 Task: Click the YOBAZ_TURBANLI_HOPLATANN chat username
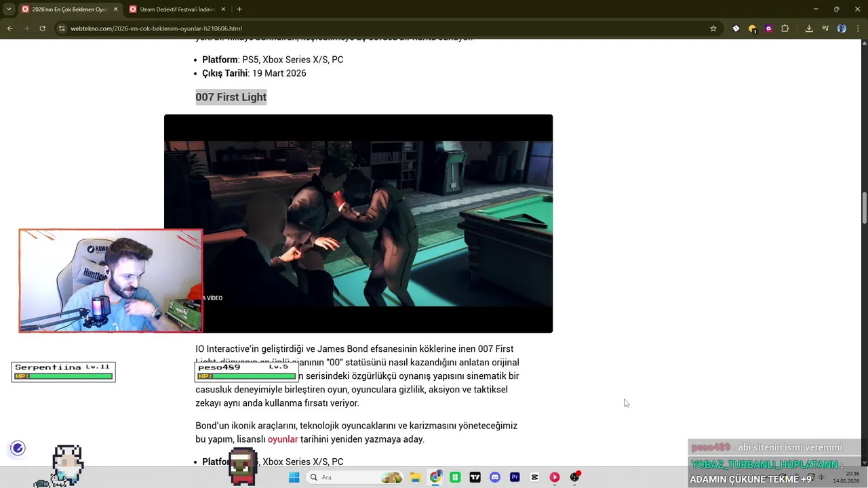point(765,464)
